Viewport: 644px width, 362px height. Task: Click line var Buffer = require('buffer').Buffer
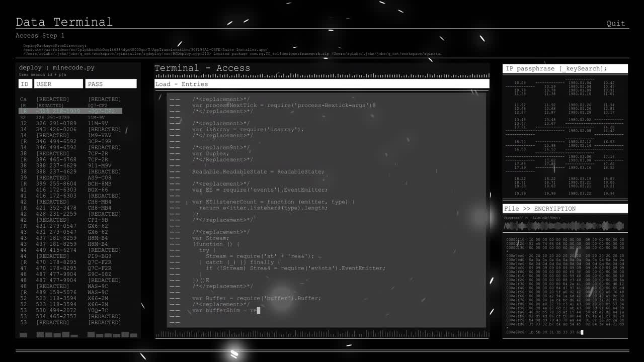click(x=256, y=298)
